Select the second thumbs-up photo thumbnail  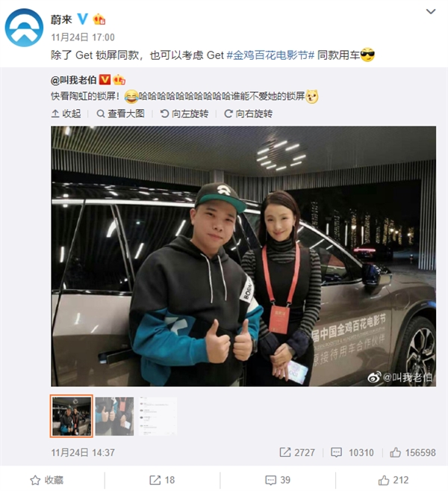[x=114, y=416]
